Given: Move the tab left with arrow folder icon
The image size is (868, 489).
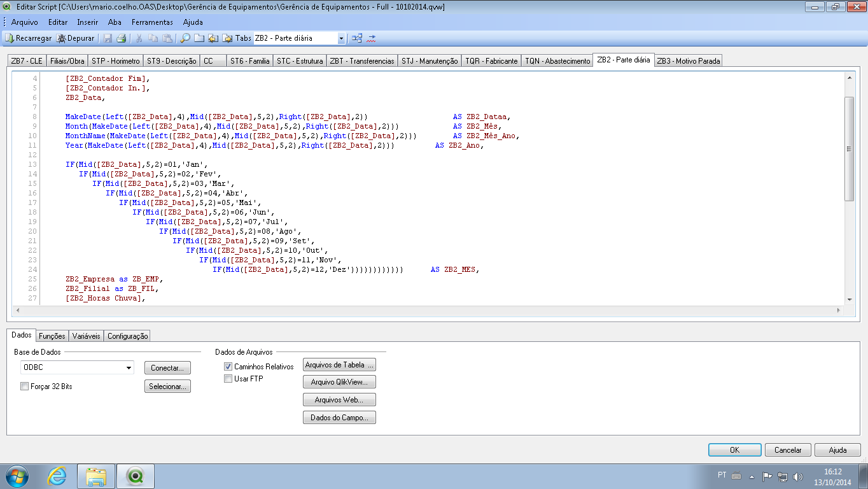Looking at the screenshot, I should [x=213, y=38].
